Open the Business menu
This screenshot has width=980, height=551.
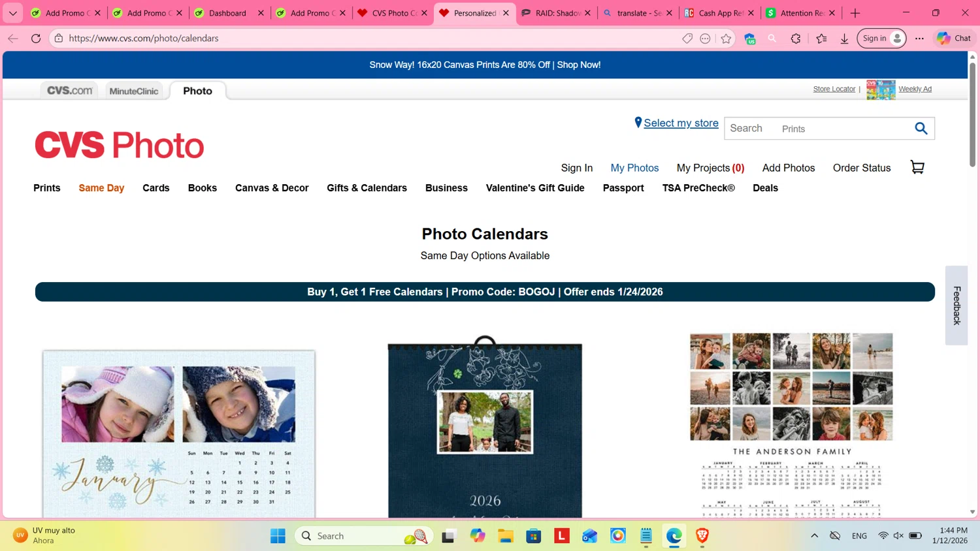[446, 188]
